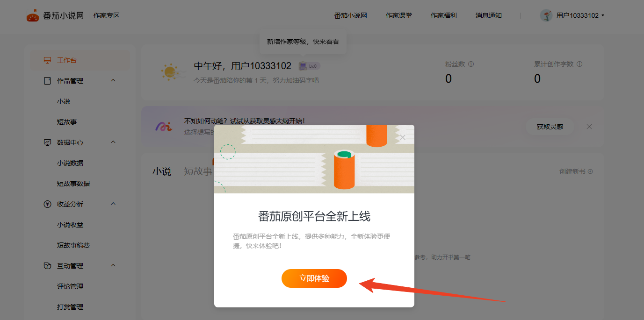This screenshot has height=320, width=644.
Task: Collapse the 作品管理 section chevron
Action: [113, 80]
